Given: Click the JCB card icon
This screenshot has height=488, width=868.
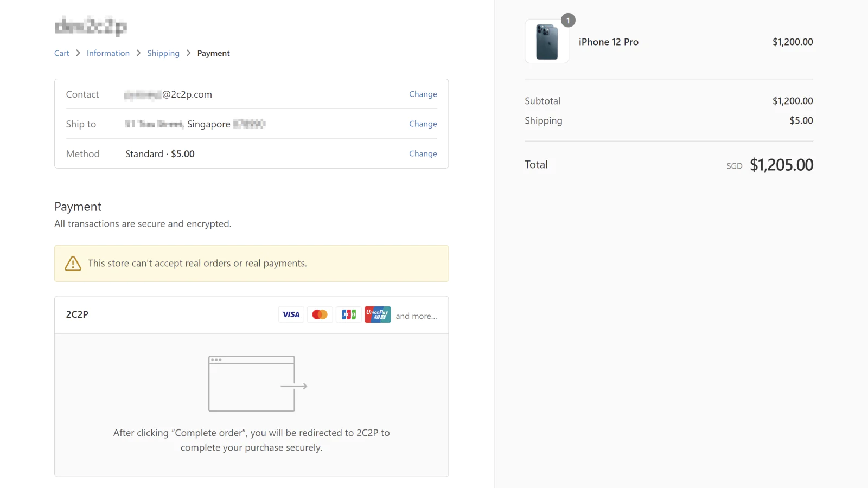Looking at the screenshot, I should (348, 314).
